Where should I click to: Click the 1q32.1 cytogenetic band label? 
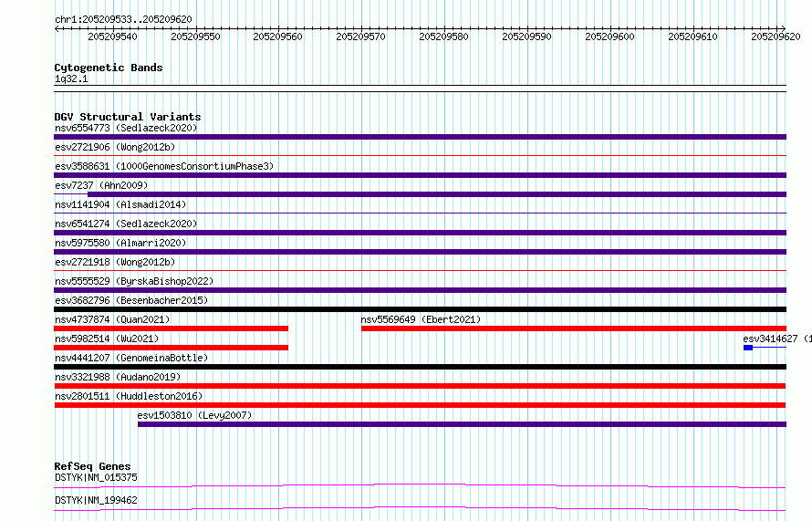pyautogui.click(x=71, y=79)
